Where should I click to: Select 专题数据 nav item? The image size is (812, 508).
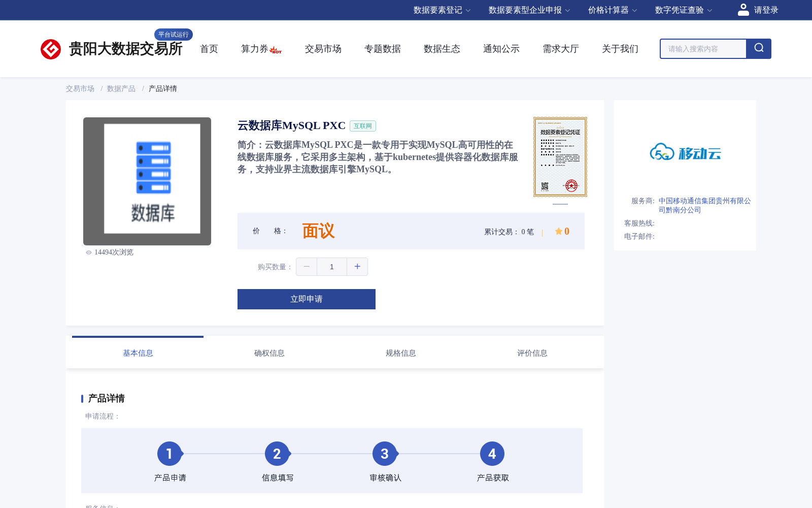pos(383,49)
